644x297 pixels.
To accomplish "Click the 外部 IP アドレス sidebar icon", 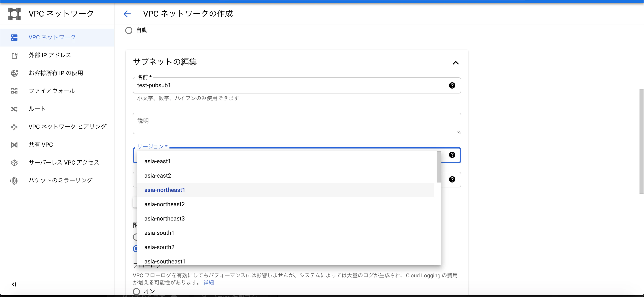I will pyautogui.click(x=14, y=55).
